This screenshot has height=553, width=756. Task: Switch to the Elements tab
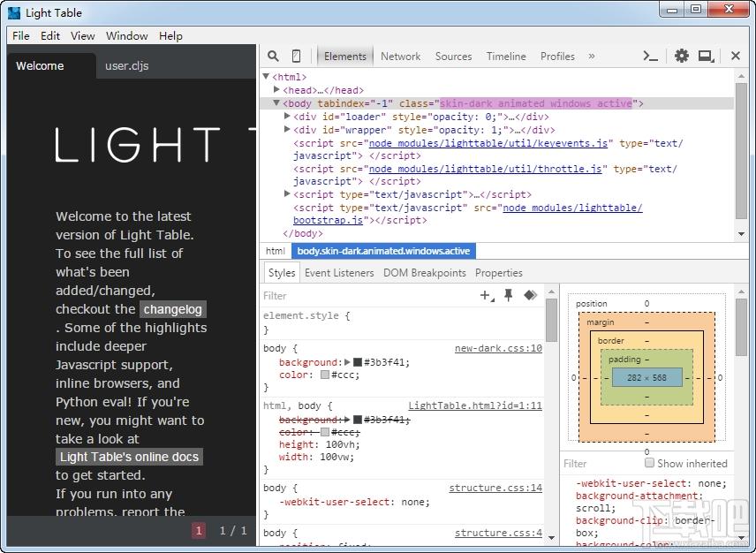tap(345, 56)
